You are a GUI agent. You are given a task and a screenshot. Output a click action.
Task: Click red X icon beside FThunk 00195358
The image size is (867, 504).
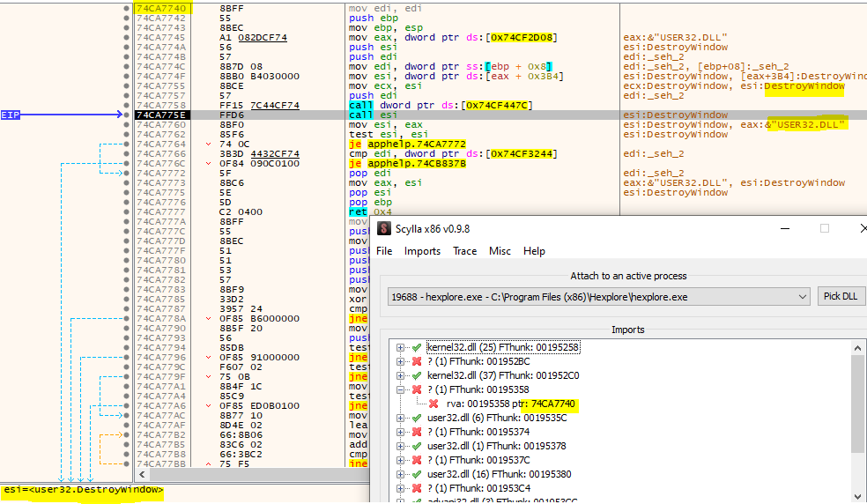click(x=417, y=389)
